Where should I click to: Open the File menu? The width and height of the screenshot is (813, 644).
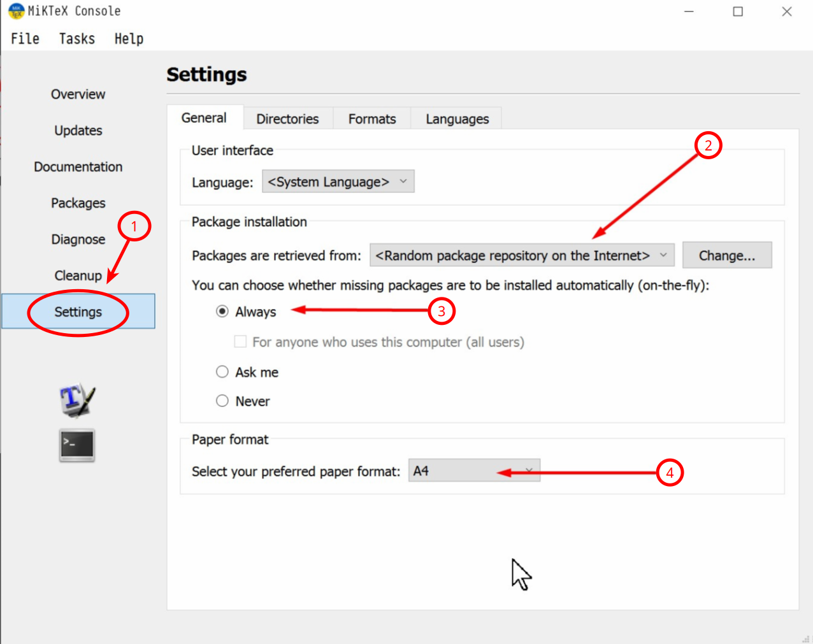(25, 39)
